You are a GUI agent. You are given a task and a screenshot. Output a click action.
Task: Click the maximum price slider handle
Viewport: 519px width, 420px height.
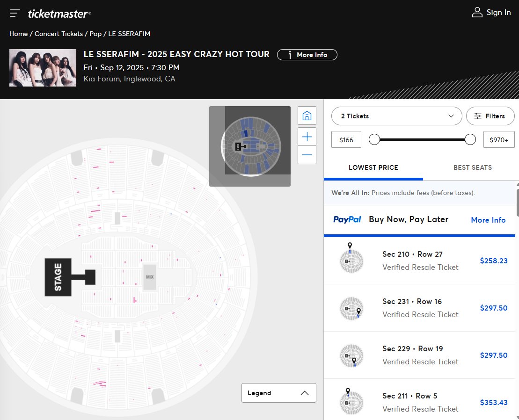(x=470, y=139)
